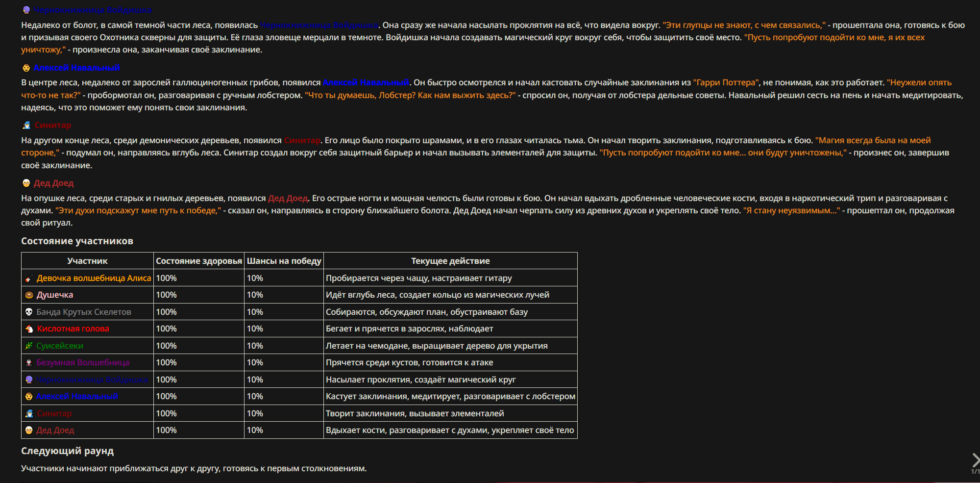Viewport: 980px width, 483px height.
Task: Click the Алексей Навальный name in the table
Action: click(x=77, y=396)
